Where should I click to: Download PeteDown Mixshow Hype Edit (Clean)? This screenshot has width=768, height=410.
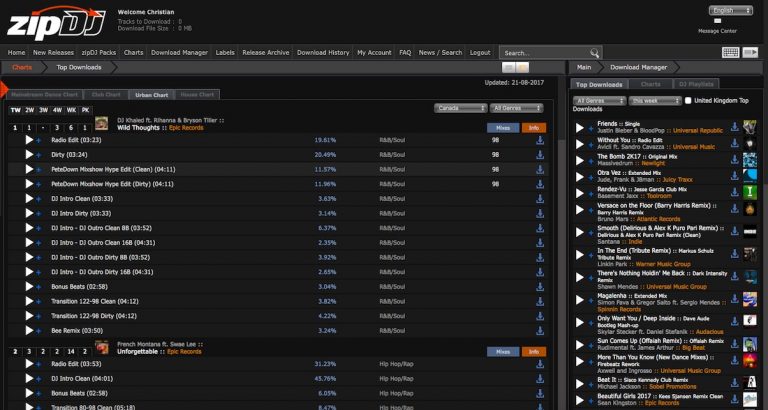coord(540,169)
